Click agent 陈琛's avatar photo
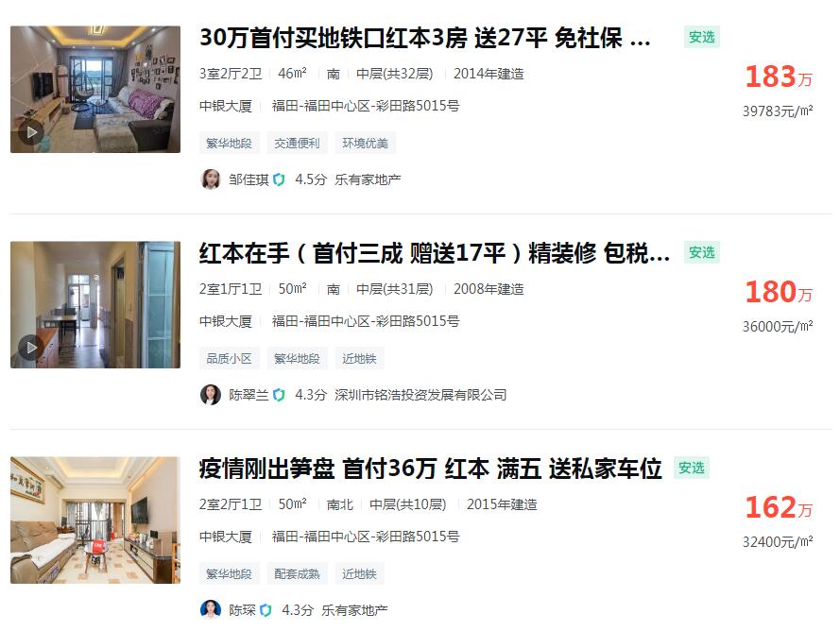 [x=210, y=609]
